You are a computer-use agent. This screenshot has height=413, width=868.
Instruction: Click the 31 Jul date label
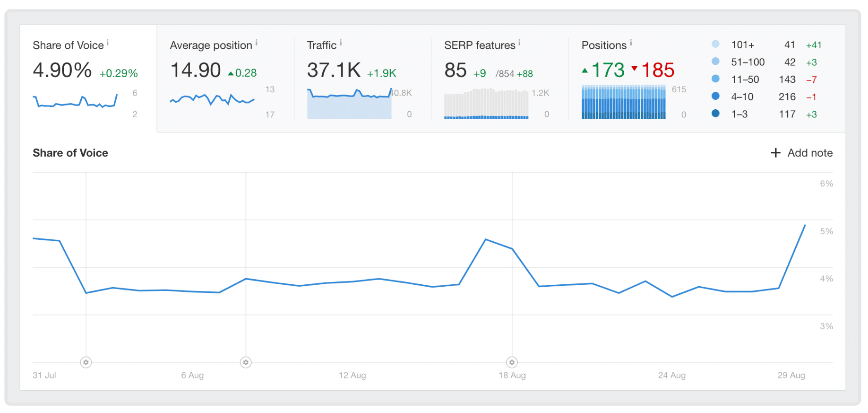tap(44, 375)
